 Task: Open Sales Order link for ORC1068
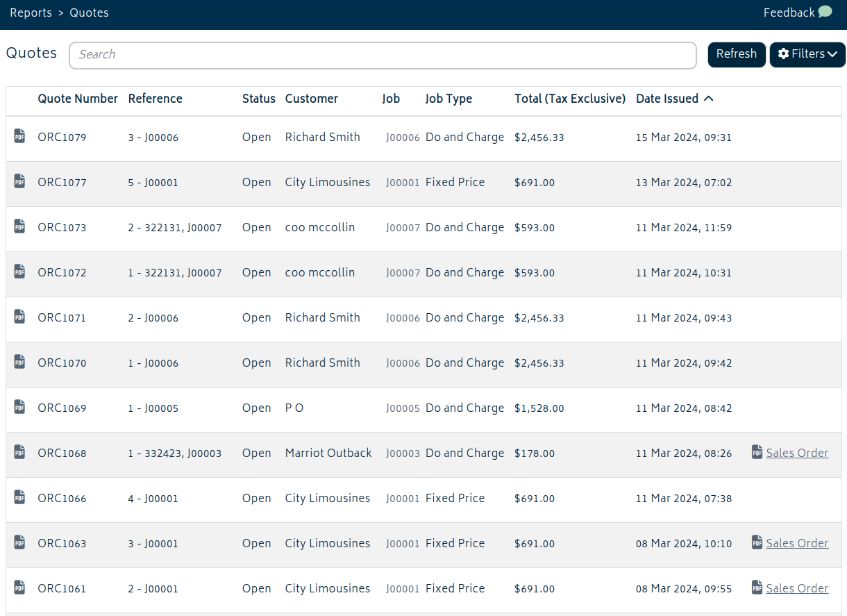[797, 453]
